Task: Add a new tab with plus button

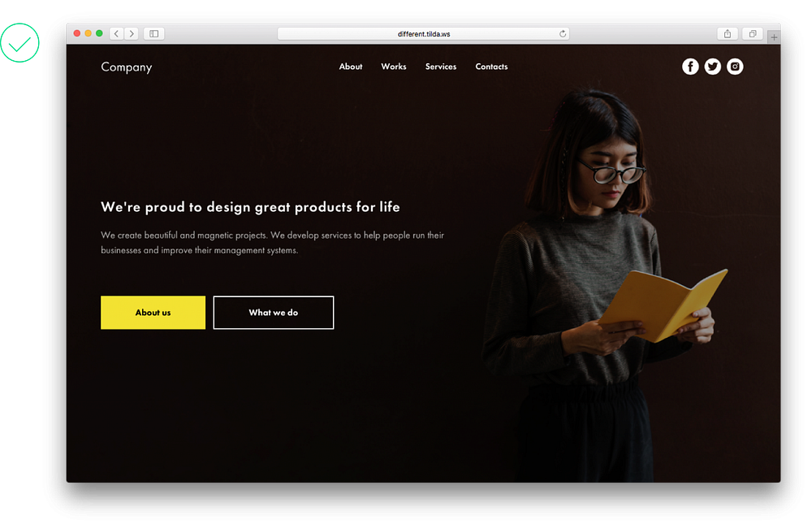Action: [774, 37]
